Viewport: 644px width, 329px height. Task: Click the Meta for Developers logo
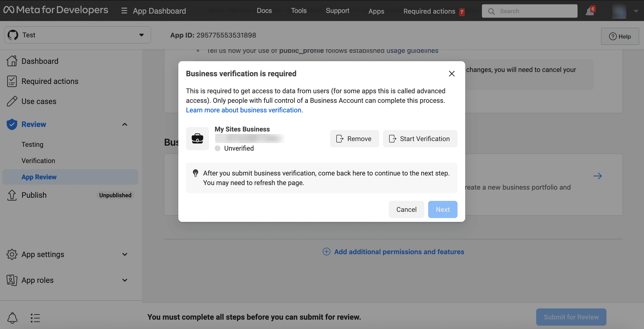pos(56,10)
